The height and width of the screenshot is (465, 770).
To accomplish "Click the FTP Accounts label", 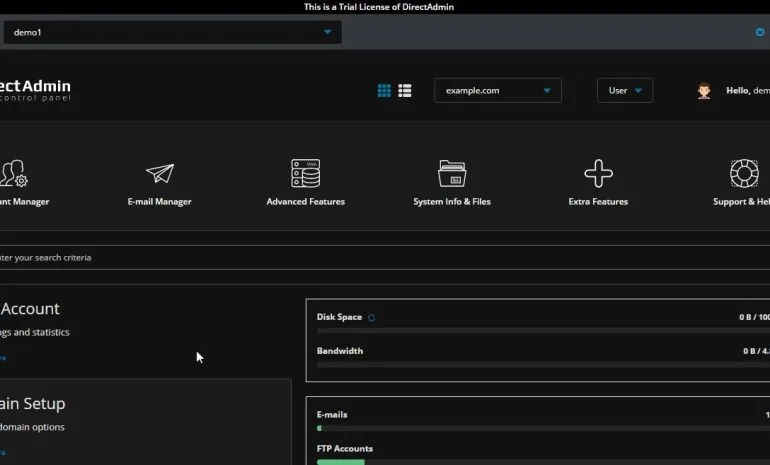I will click(x=345, y=448).
